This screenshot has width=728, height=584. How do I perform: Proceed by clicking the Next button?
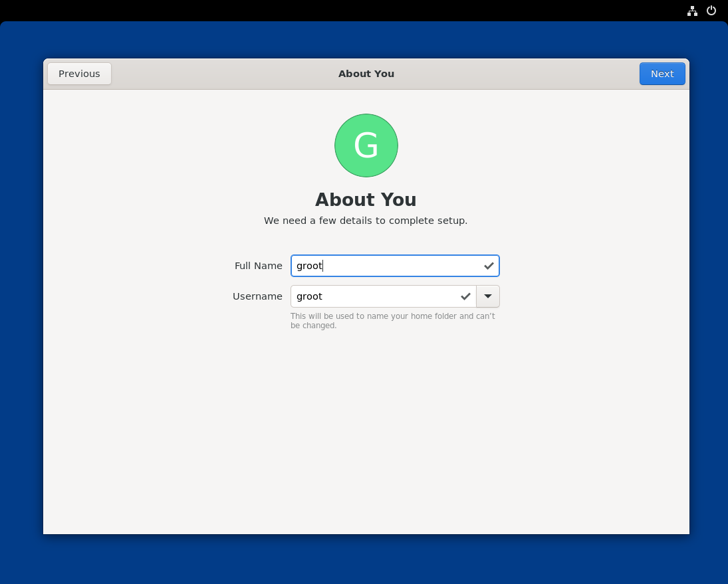(x=662, y=74)
